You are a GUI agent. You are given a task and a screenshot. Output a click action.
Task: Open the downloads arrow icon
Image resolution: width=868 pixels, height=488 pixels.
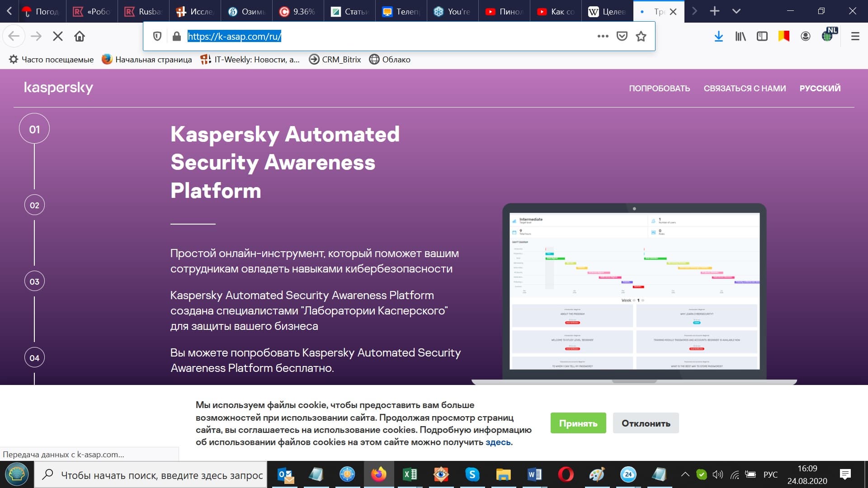pyautogui.click(x=718, y=36)
